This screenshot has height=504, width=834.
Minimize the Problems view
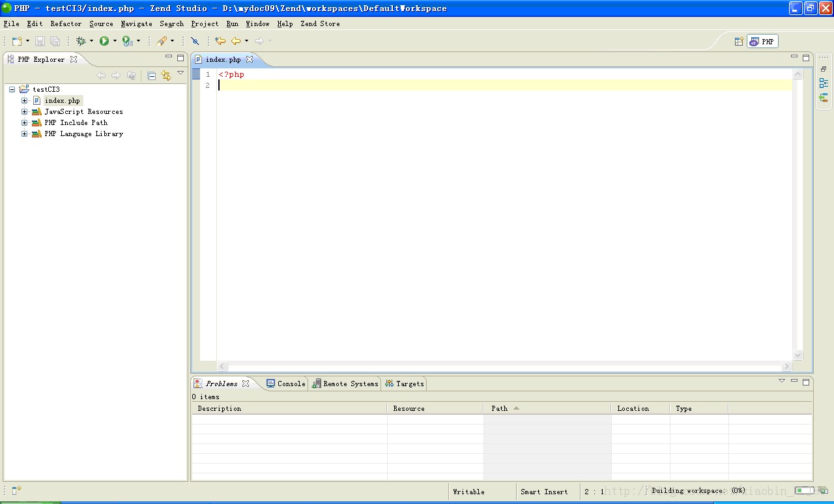coord(794,380)
